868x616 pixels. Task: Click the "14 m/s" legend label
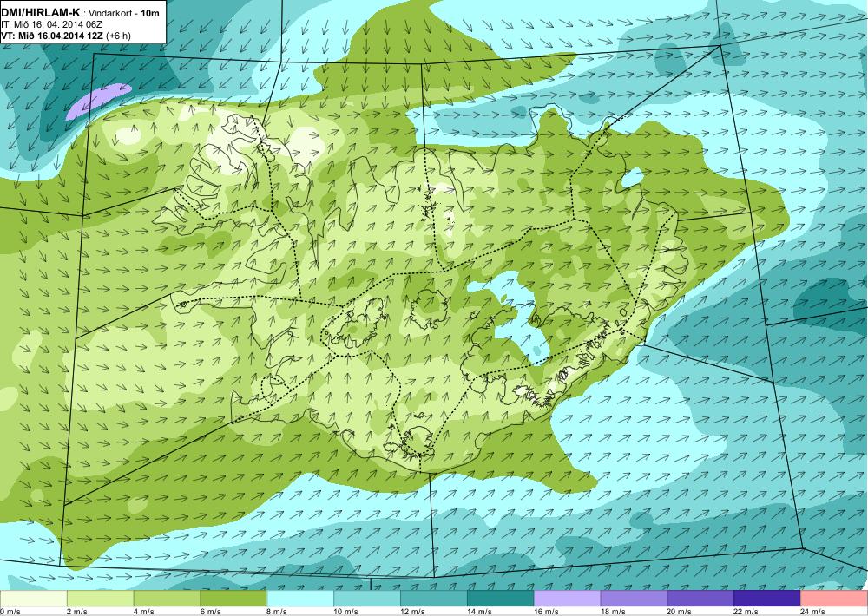[479, 612]
